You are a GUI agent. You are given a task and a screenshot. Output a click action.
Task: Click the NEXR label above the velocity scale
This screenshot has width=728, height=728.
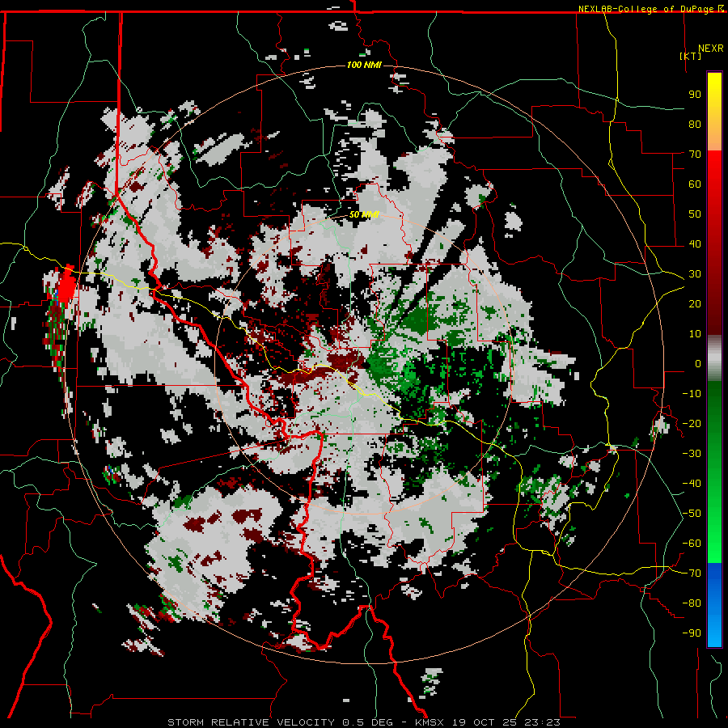pos(710,49)
